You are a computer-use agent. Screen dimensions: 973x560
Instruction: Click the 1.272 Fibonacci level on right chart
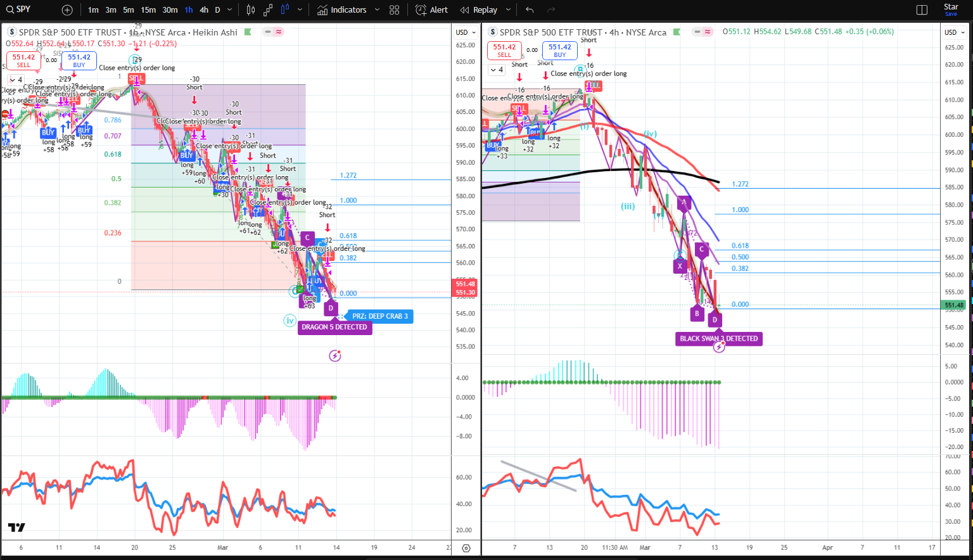(x=740, y=184)
